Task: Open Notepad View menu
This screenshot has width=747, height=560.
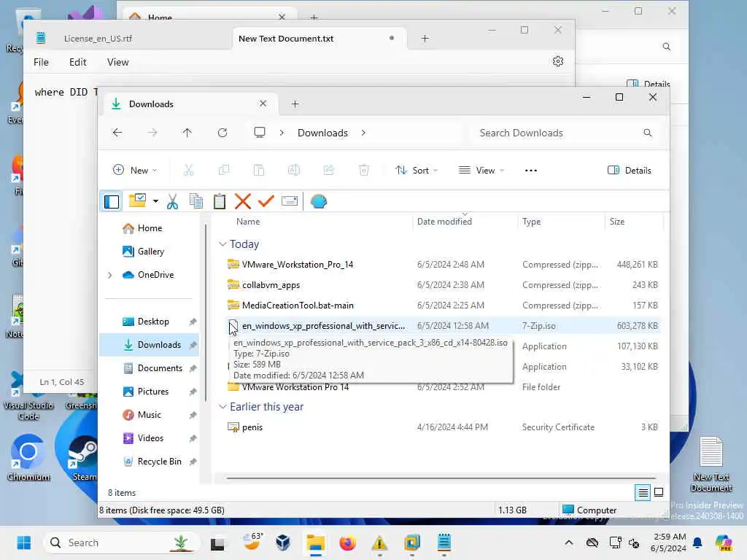Action: tap(117, 62)
